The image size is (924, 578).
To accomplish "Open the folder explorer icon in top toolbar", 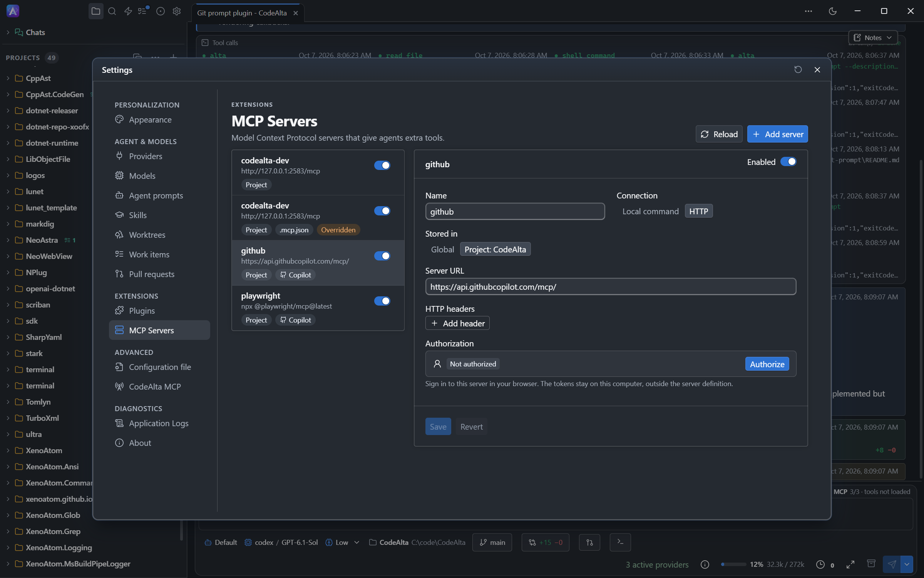I will (96, 12).
